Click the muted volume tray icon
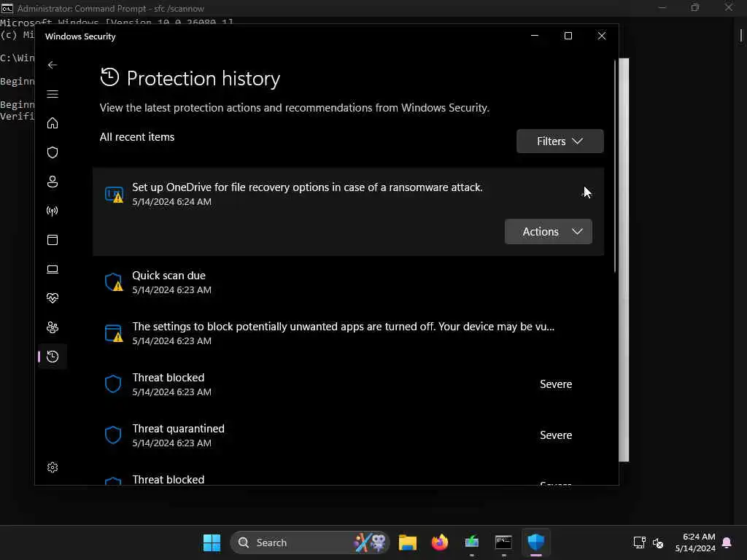 pyautogui.click(x=658, y=542)
